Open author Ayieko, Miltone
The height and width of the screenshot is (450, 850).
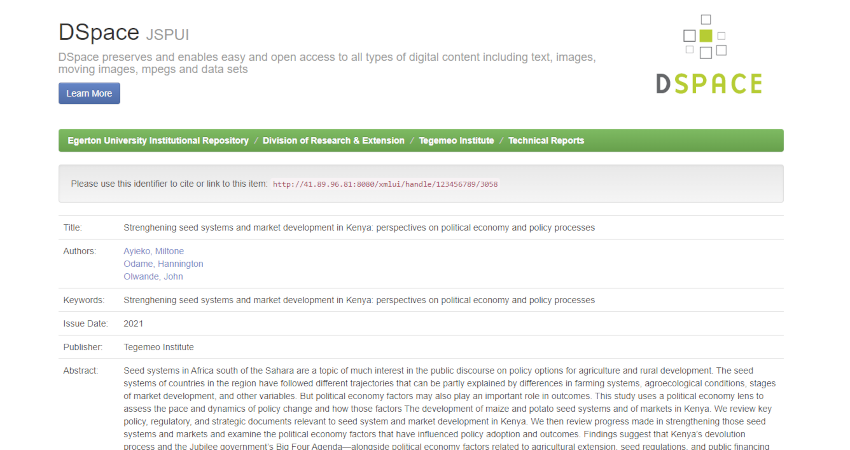(x=153, y=251)
